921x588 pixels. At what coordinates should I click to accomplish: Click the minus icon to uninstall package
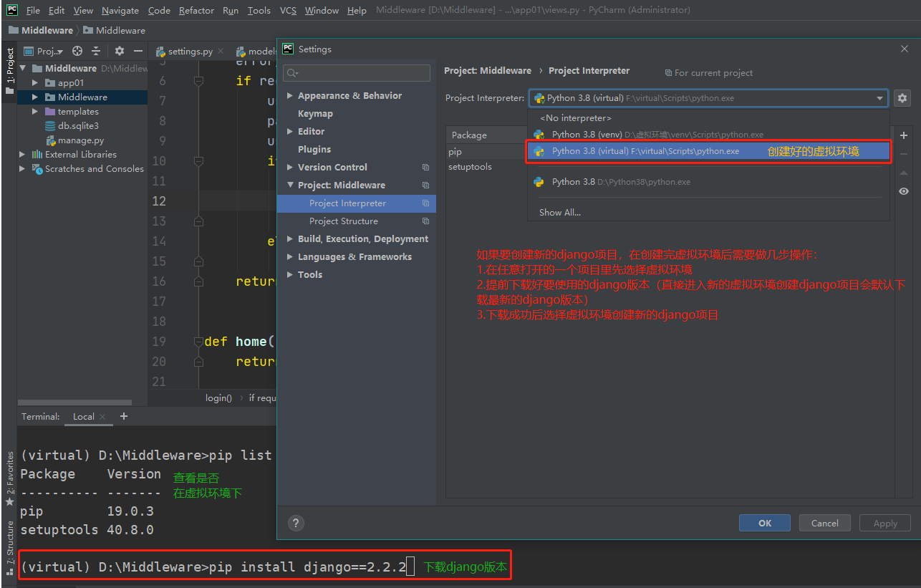coord(904,154)
